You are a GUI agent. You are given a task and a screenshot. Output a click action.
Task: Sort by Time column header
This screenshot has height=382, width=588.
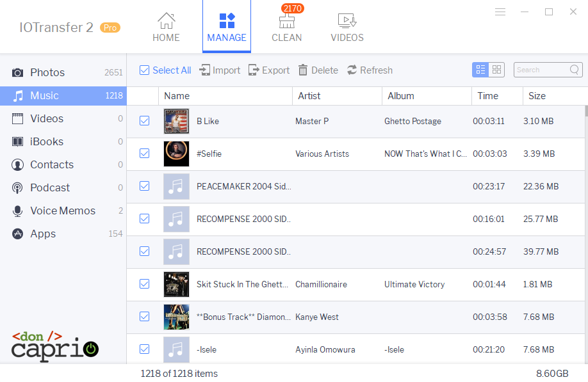pyautogui.click(x=497, y=96)
